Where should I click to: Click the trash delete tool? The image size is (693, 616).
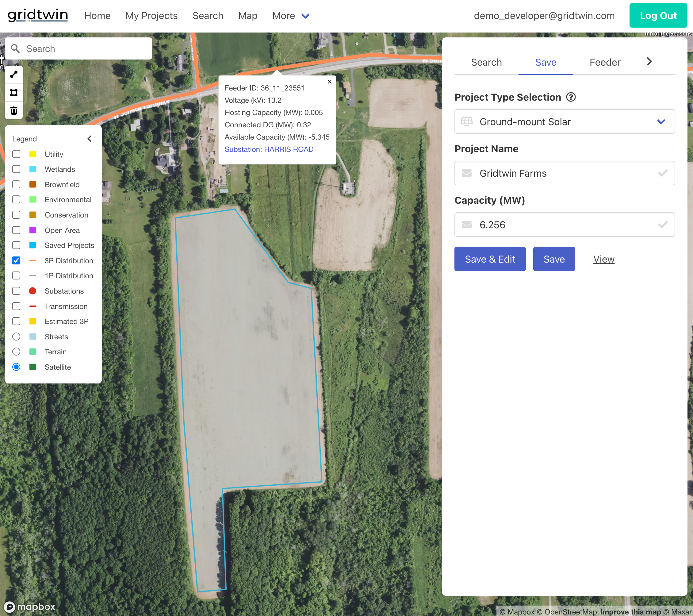[13, 110]
